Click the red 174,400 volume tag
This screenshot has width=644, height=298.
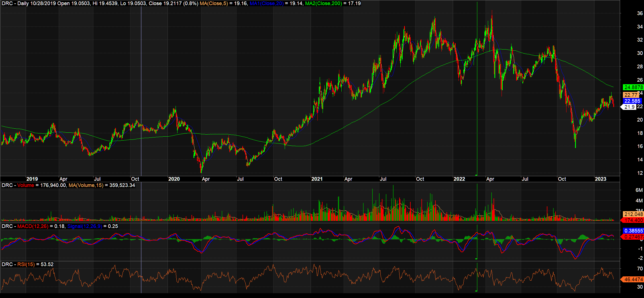(x=633, y=220)
